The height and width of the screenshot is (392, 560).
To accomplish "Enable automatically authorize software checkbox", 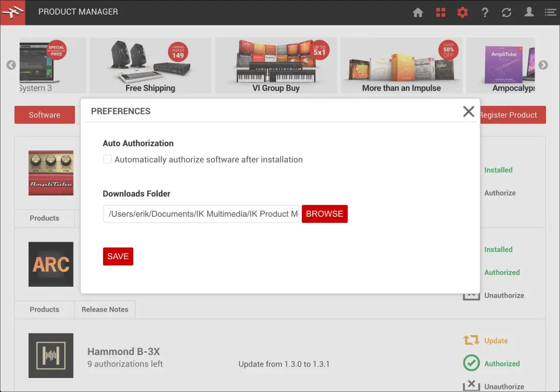I will tap(107, 159).
